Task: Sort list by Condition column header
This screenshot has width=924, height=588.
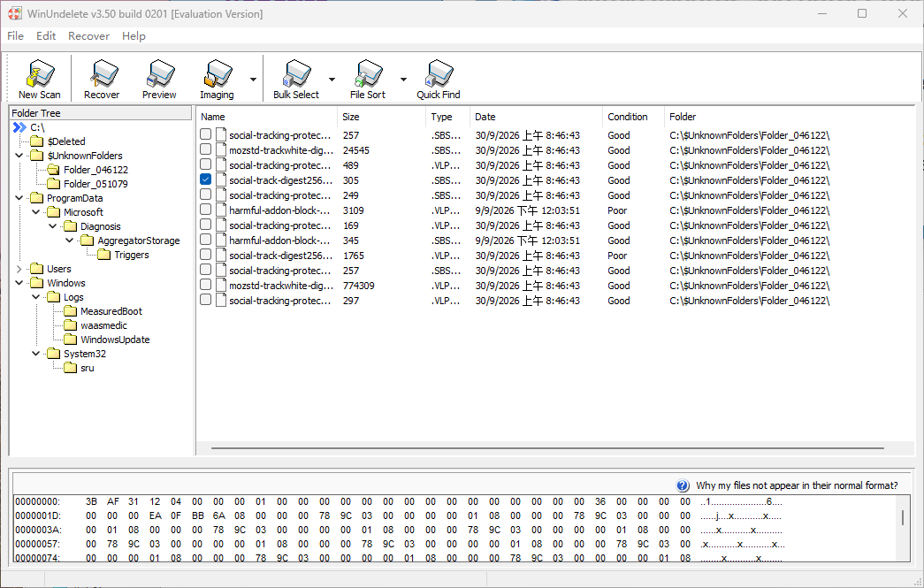Action: (x=633, y=117)
